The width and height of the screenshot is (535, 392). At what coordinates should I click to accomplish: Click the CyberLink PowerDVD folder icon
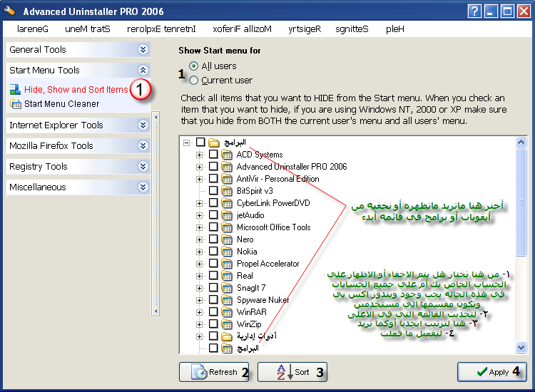226,203
